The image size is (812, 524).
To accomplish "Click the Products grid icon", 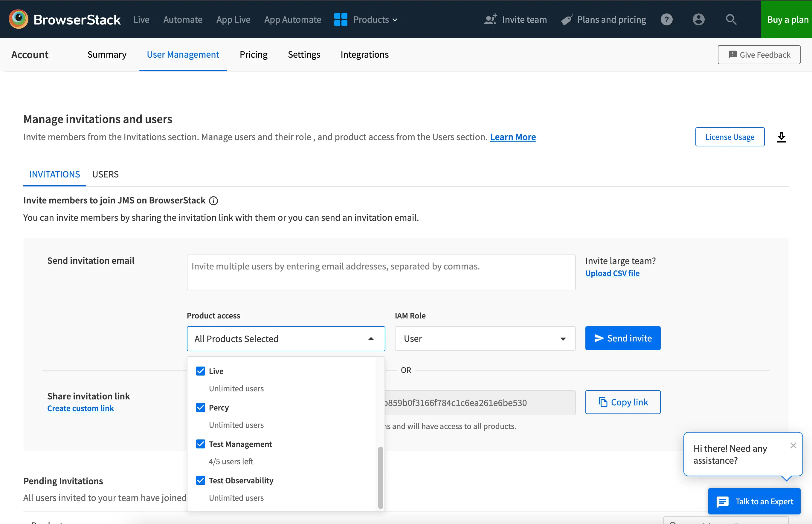I will (341, 19).
